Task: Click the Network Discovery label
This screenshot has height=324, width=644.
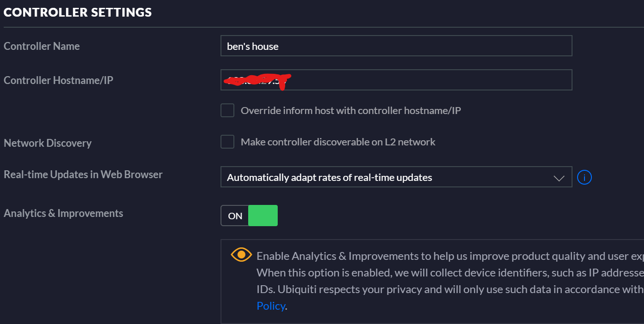Action: pos(48,143)
